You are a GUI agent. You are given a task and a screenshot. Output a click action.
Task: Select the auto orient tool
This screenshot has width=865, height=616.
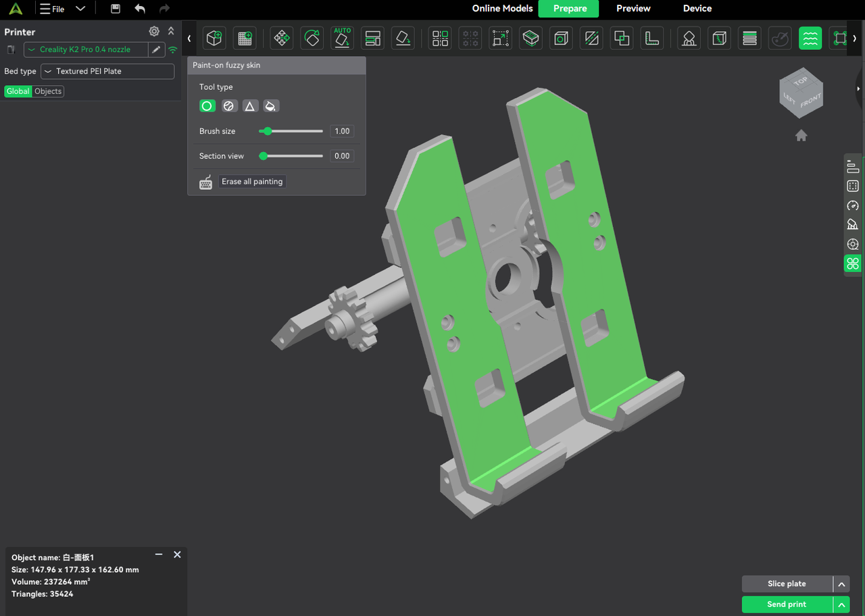(343, 38)
